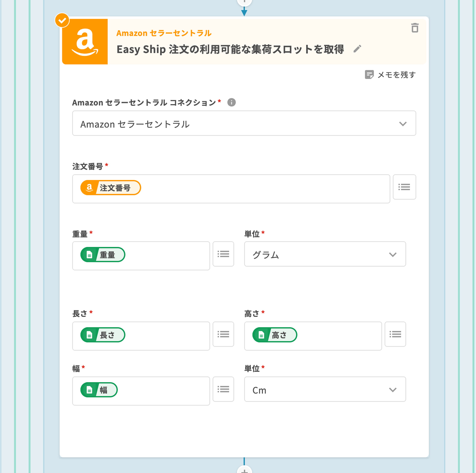Show the connection info tooltip icon
The image size is (476, 473).
pyautogui.click(x=231, y=102)
